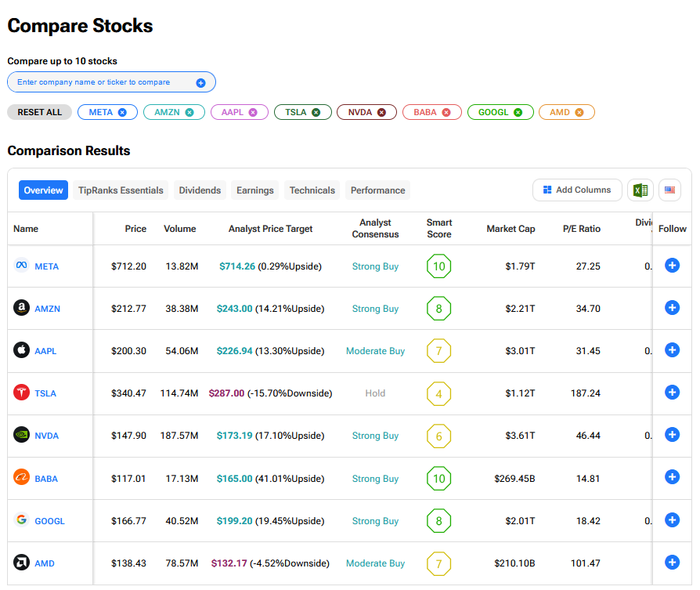Click AMD's Moderate Buy consensus
The height and width of the screenshot is (590, 700).
375,563
